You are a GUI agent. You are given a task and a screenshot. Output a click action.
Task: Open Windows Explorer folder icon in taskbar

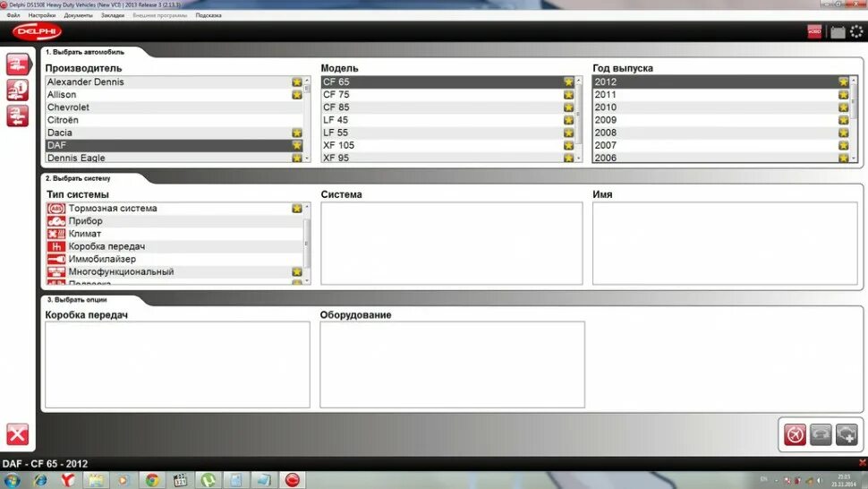coord(96,479)
